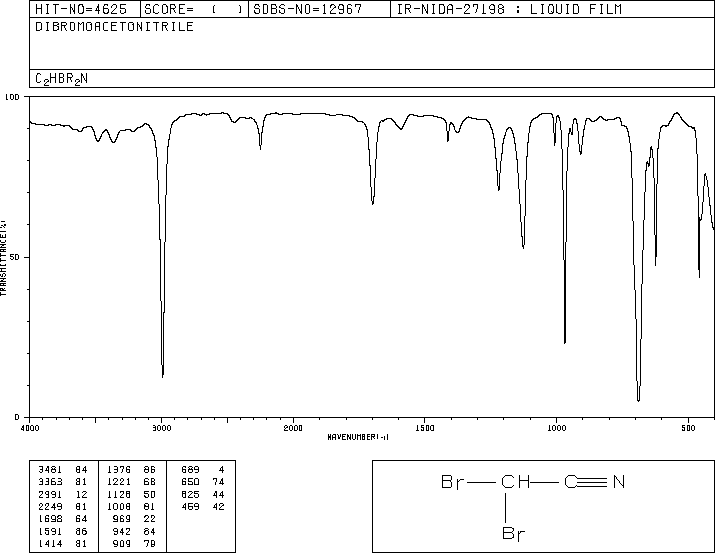The height and width of the screenshot is (553, 715).
Task: Select the 625 peak table entry
Action: 203,494
